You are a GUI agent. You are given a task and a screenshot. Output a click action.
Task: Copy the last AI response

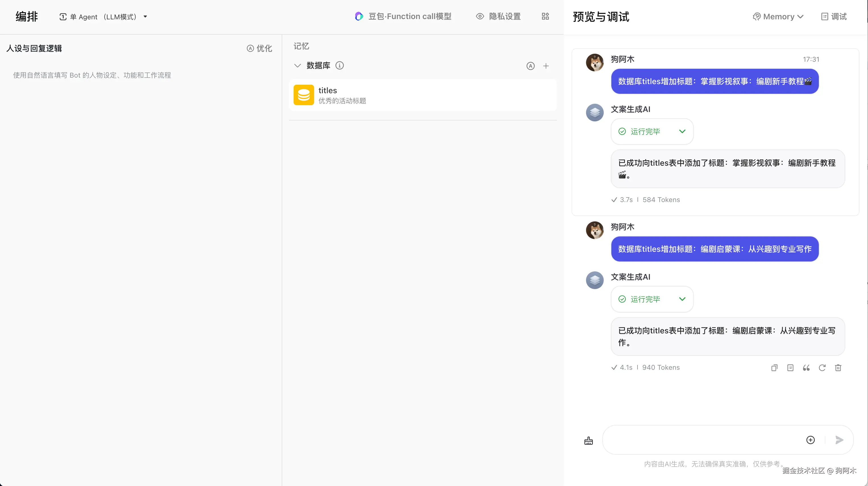point(774,368)
